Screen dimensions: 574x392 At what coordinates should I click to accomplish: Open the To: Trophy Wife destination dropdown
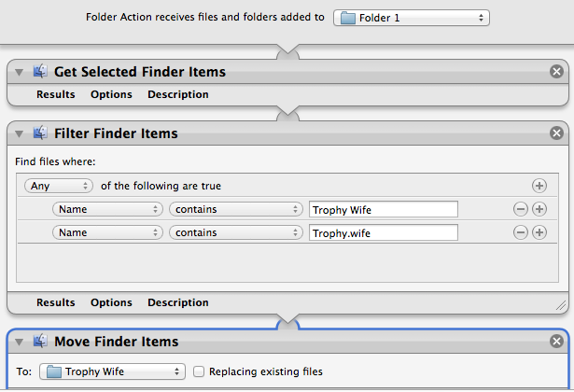point(112,371)
